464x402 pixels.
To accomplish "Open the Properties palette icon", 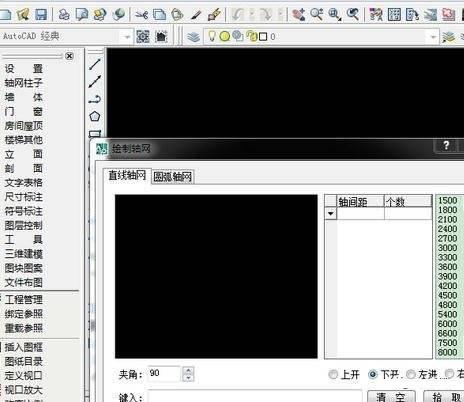I will 376,15.
